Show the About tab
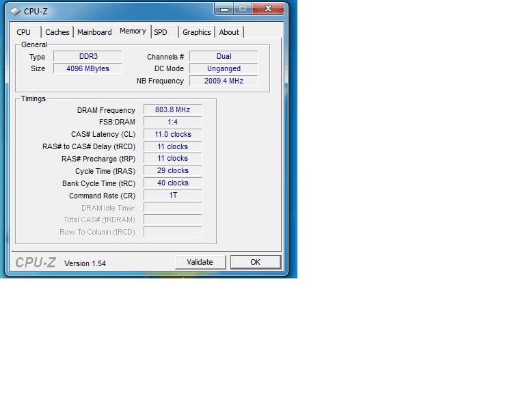Image resolution: width=525 pixels, height=420 pixels. (229, 32)
